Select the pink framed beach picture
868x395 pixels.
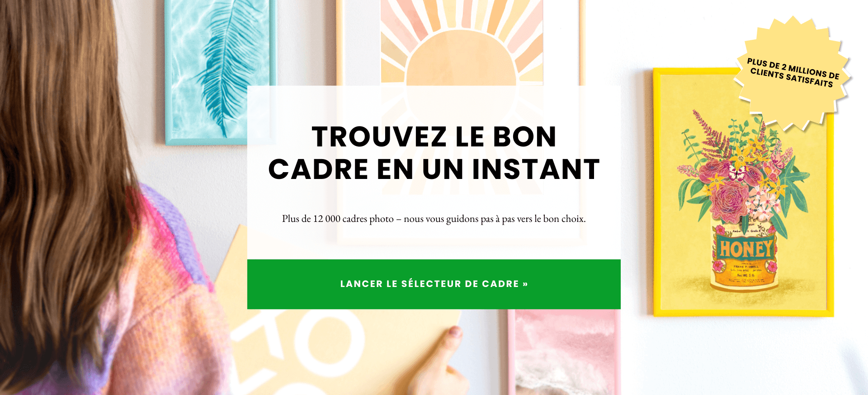pyautogui.click(x=563, y=352)
